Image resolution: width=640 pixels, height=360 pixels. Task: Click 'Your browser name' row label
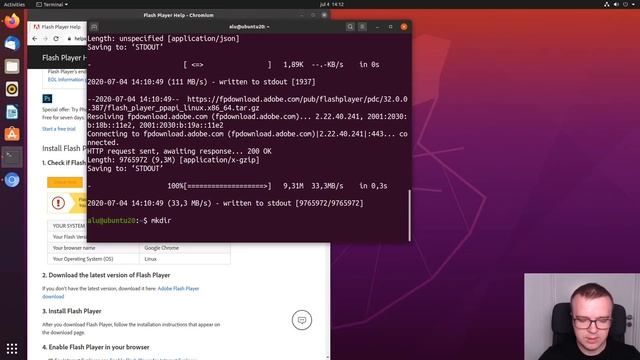click(x=74, y=248)
